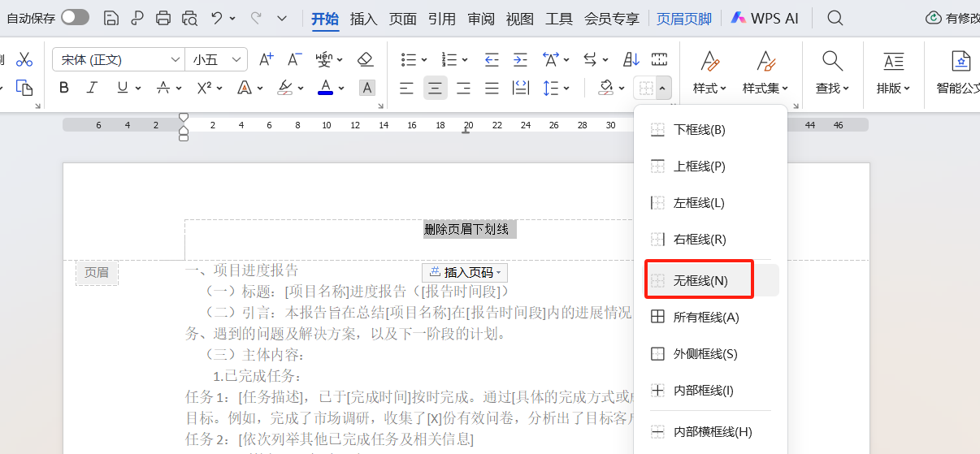Toggle bold formatting

[64, 88]
